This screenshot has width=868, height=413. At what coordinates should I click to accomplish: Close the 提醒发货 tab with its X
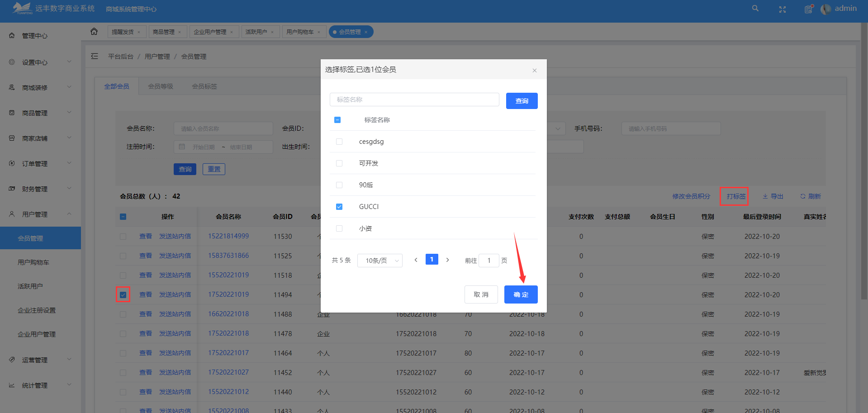[139, 32]
